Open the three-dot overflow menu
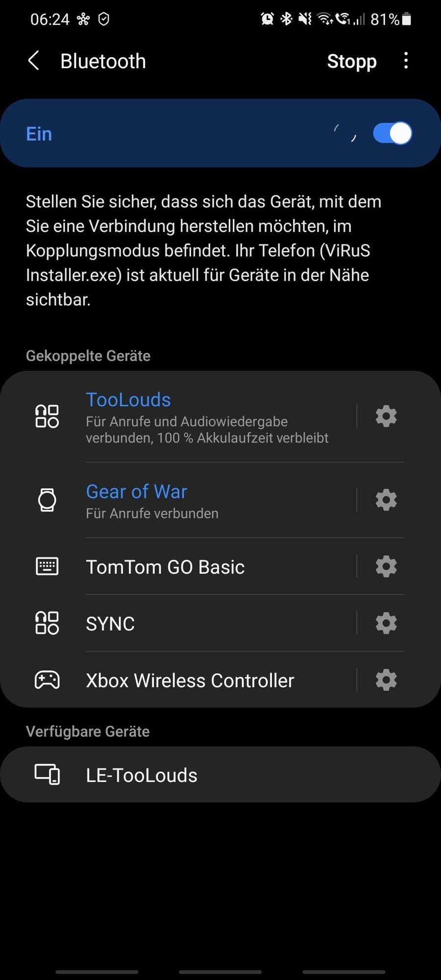 coord(406,61)
